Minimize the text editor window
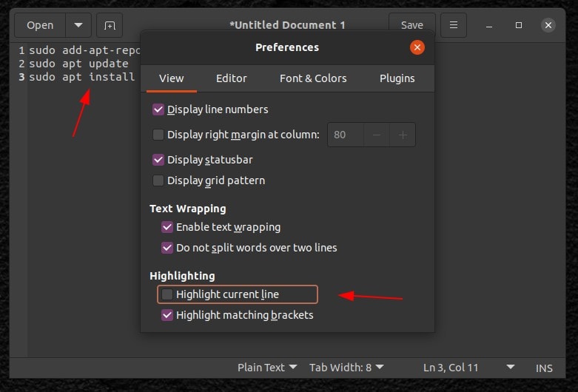 point(489,25)
